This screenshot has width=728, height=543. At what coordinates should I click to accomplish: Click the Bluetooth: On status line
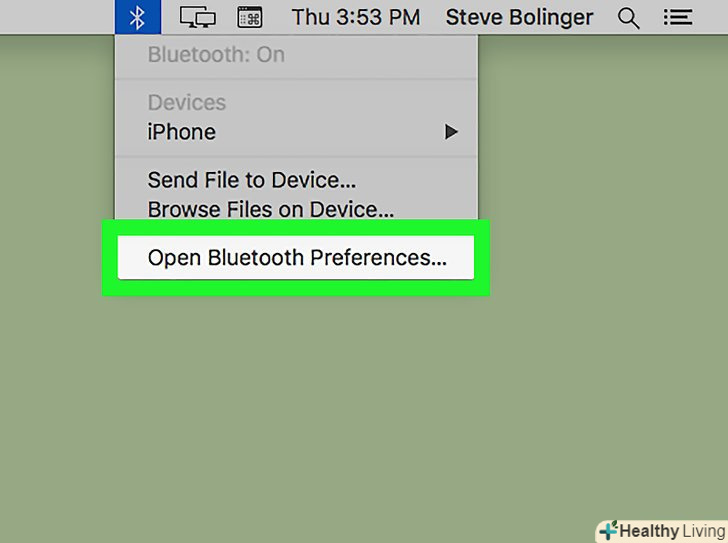coord(216,55)
